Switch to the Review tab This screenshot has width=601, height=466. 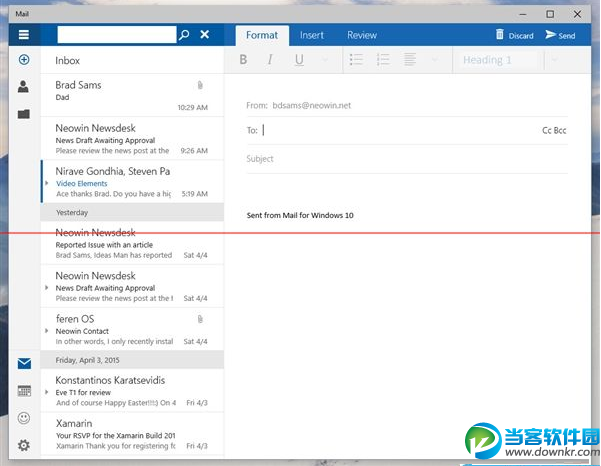[x=362, y=35]
